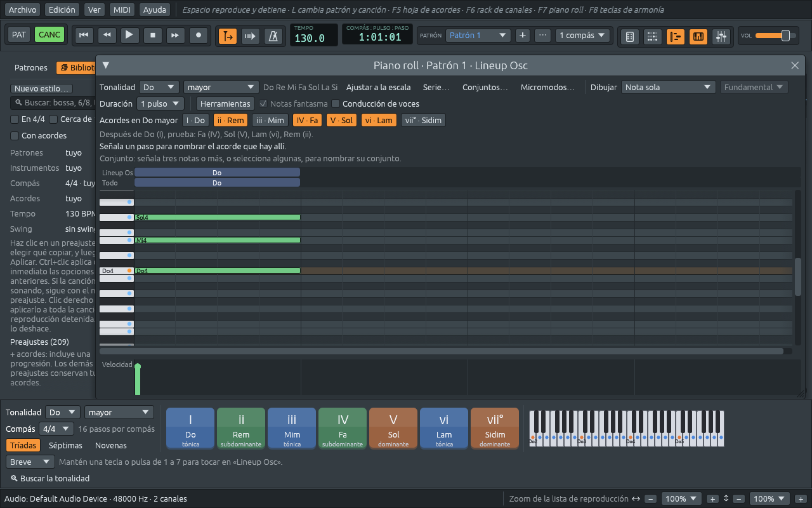Toggle the metronome icon

point(273,36)
